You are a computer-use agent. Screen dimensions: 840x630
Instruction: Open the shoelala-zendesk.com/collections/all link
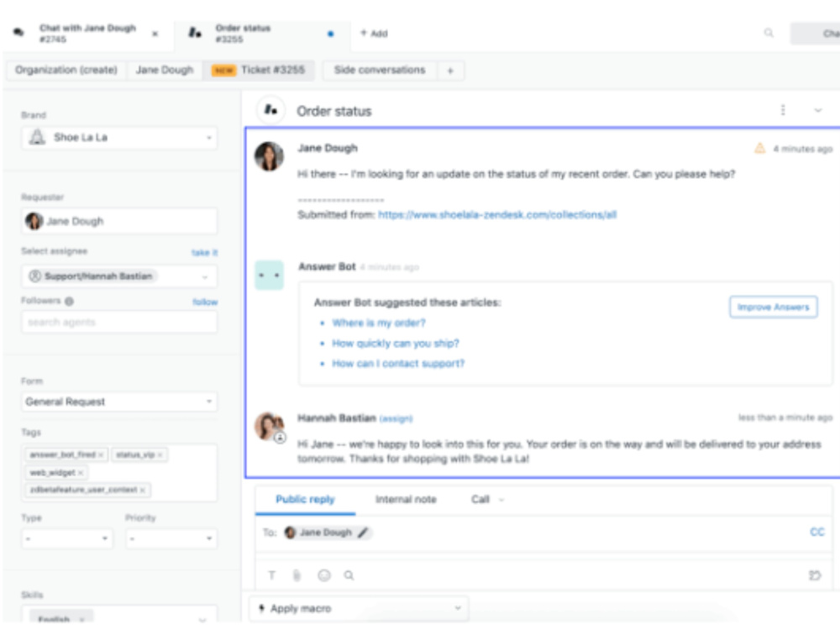coord(497,215)
